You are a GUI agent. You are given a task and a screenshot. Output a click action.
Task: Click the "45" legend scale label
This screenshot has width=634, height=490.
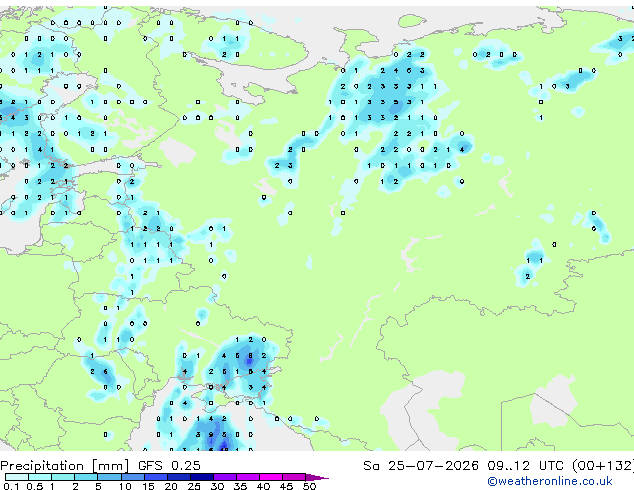(286, 486)
